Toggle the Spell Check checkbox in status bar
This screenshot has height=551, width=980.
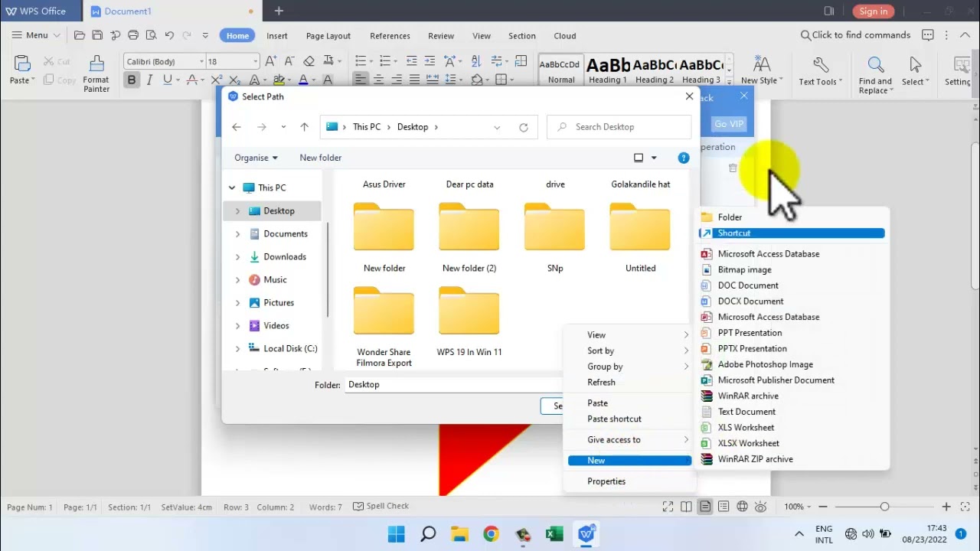pos(358,506)
